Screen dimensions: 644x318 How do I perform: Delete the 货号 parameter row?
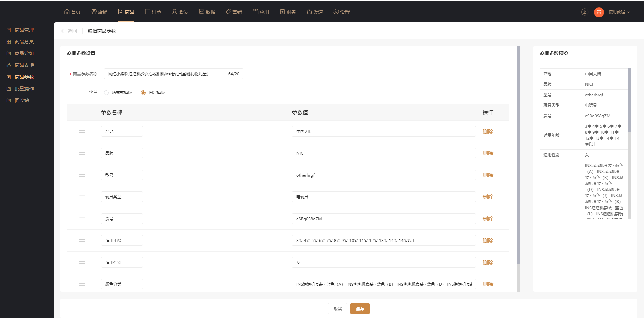488,219
